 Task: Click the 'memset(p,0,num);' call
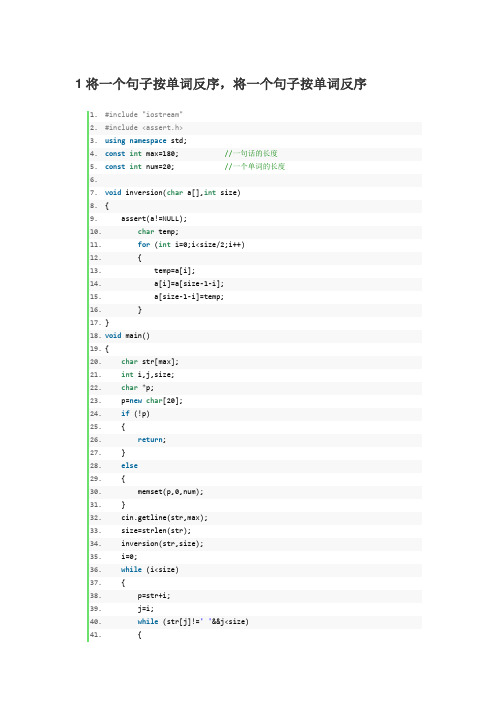(x=171, y=492)
